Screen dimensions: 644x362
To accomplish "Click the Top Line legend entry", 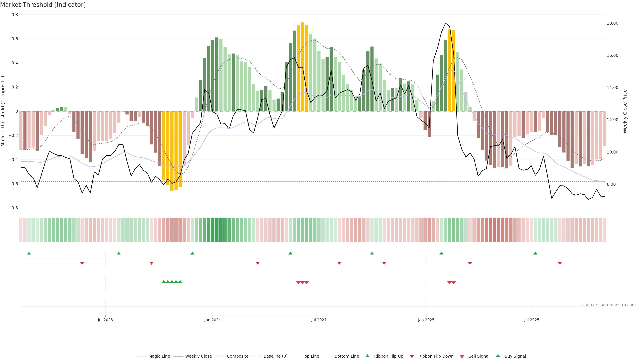I will pyautogui.click(x=311, y=356).
